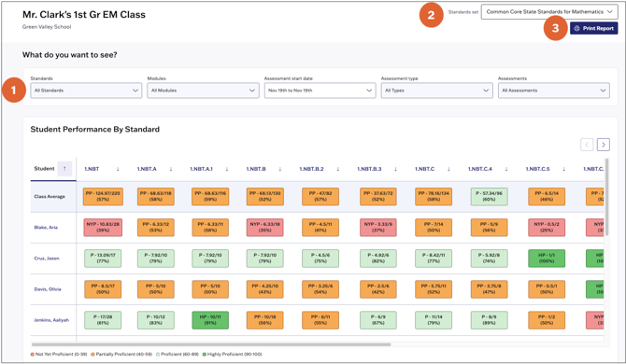The height and width of the screenshot is (364, 626).
Task: Click the Print Report button
Action: point(593,28)
